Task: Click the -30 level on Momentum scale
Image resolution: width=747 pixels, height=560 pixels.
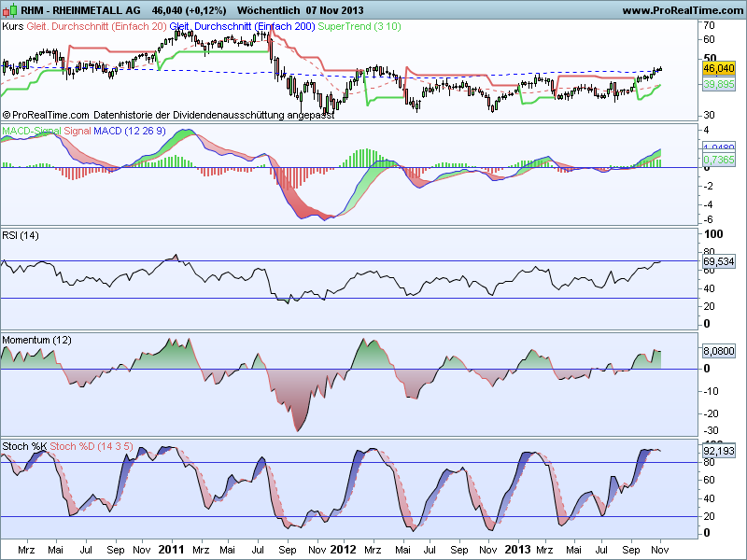Action: pos(711,430)
